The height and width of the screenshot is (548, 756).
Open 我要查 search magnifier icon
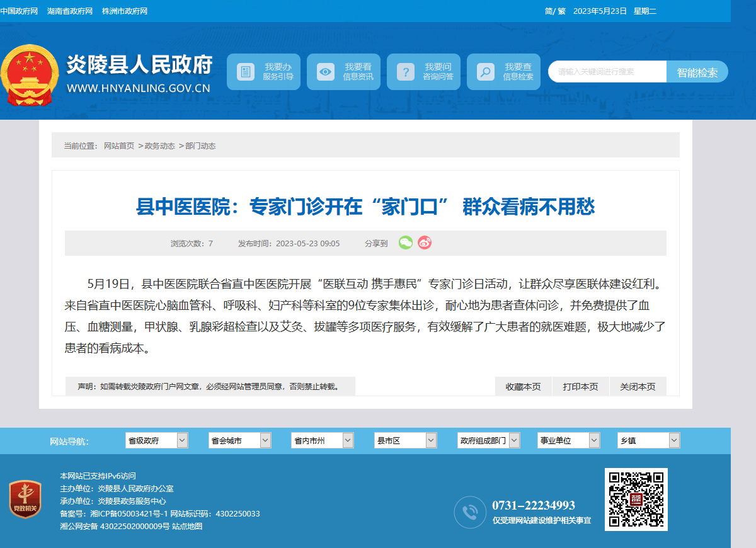(x=486, y=72)
